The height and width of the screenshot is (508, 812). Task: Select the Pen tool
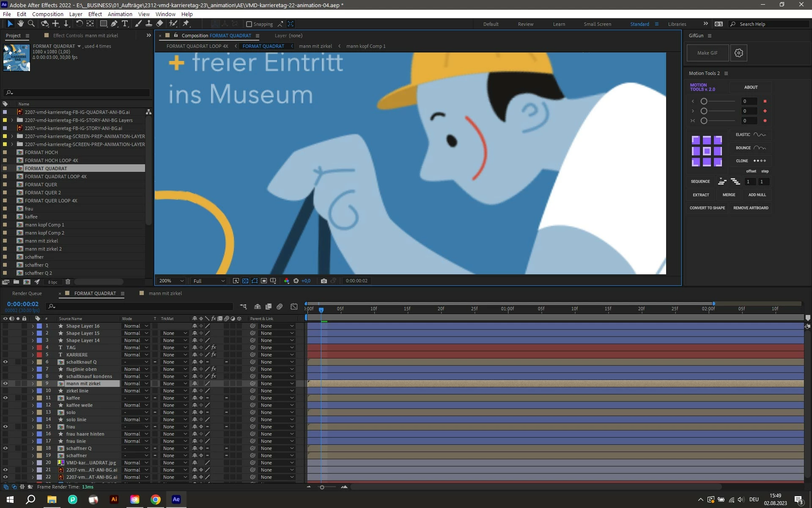[114, 24]
